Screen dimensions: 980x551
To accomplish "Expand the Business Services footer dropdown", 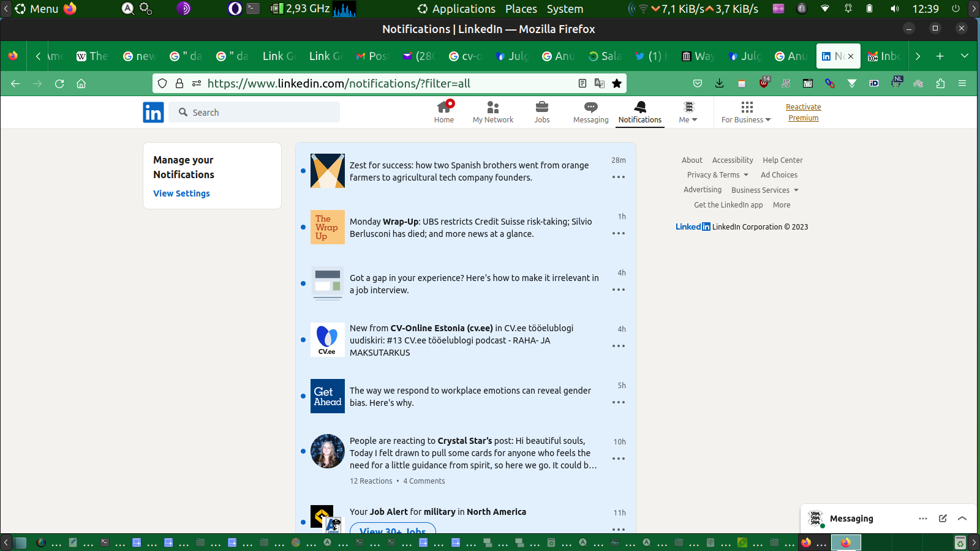I will (765, 190).
